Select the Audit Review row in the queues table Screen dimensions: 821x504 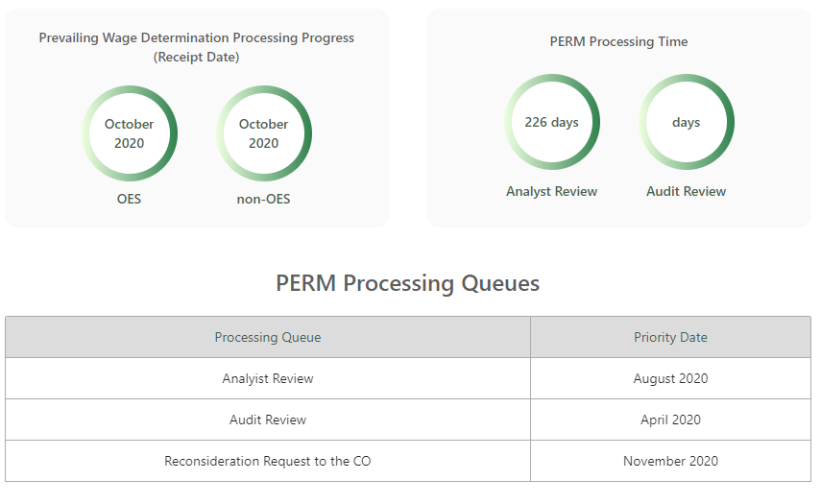pos(268,420)
